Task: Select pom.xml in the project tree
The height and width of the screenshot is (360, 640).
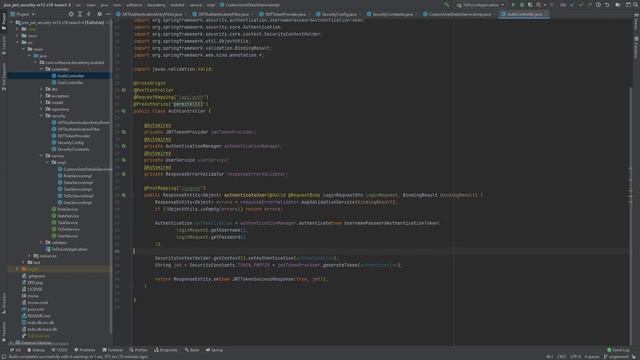Action: [x=33, y=309]
